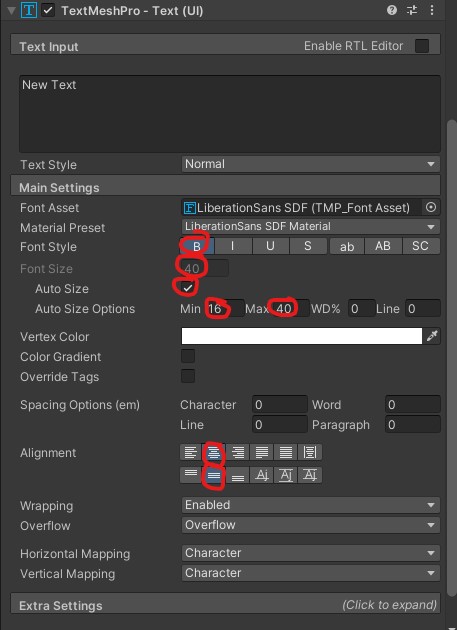
Task: Toggle Italic font style button
Action: click(233, 246)
